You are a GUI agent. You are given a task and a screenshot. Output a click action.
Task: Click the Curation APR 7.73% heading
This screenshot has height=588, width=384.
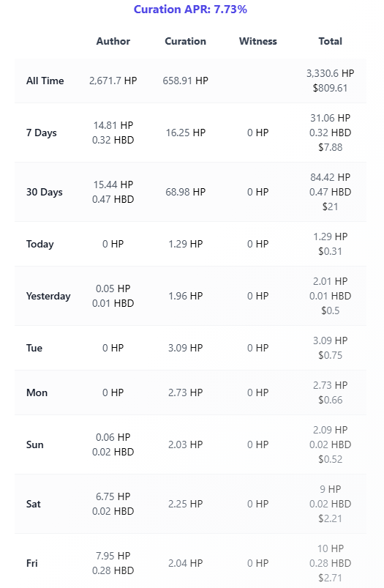click(190, 10)
